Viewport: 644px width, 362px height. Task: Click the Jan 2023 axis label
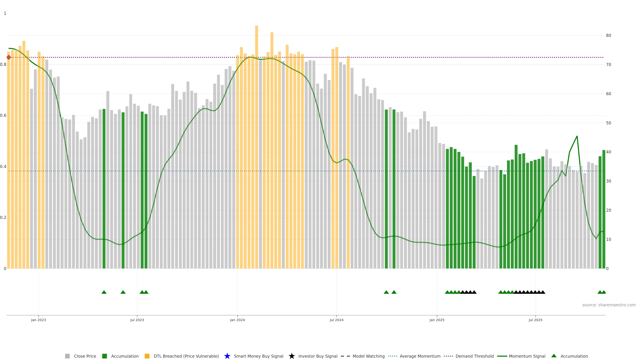click(39, 320)
